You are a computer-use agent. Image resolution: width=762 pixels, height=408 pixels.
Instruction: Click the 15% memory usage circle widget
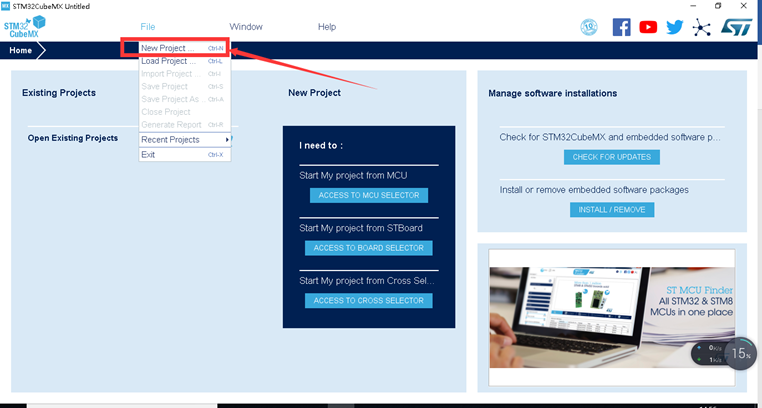point(741,354)
